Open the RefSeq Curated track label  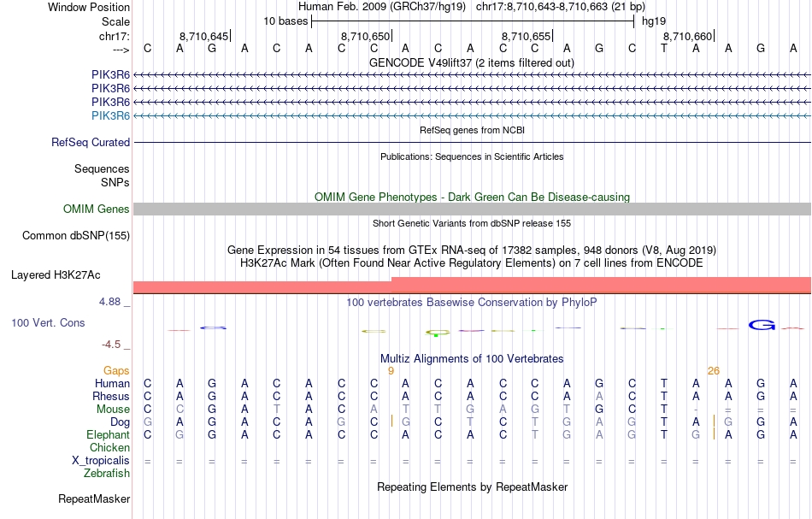coord(90,142)
